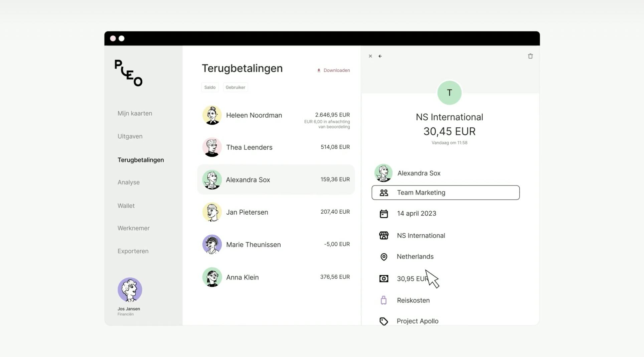Open the Gebruiker filter
644x357 pixels.
(x=235, y=87)
